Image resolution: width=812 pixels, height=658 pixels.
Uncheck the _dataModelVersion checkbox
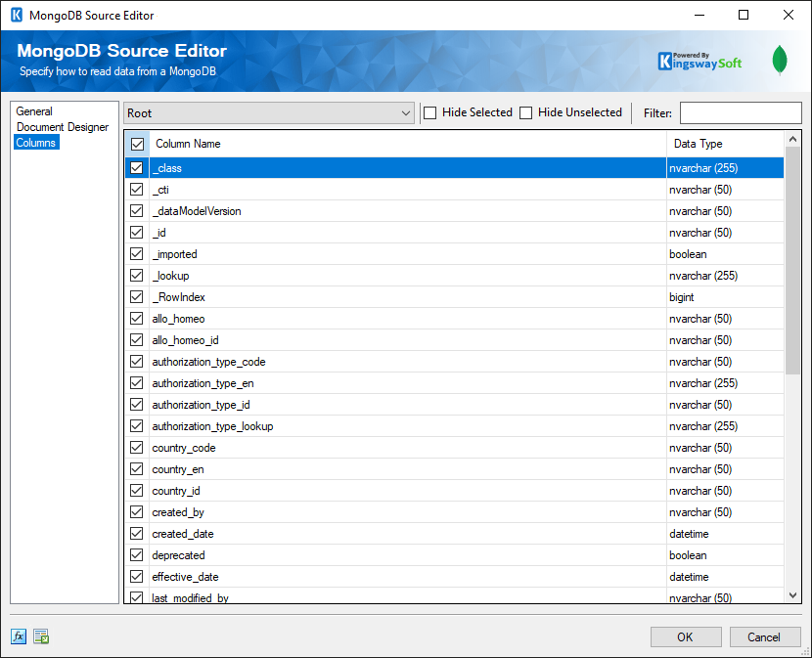click(x=137, y=211)
